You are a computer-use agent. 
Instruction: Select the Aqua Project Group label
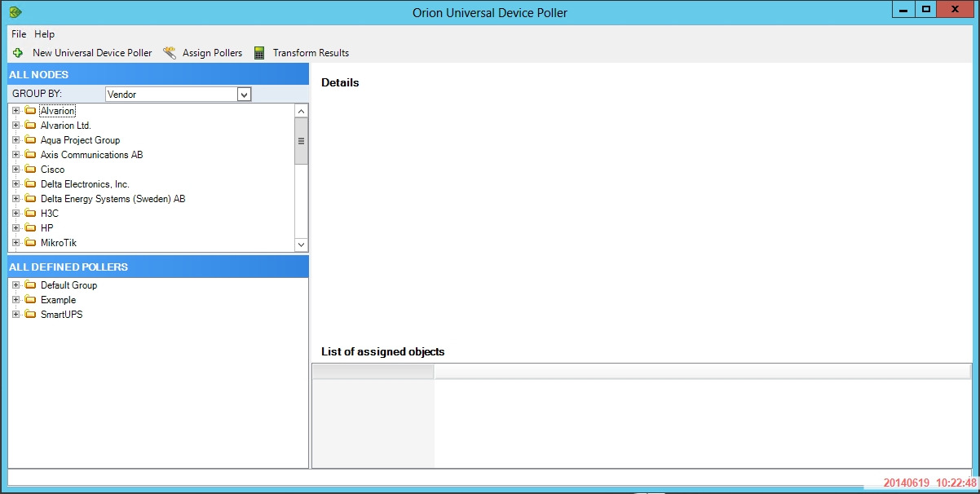click(80, 140)
